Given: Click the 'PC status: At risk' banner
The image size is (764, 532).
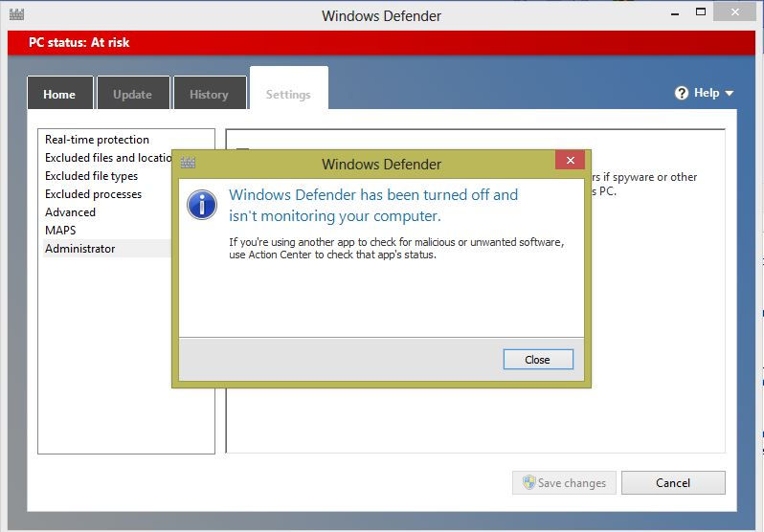Looking at the screenshot, I should click(x=381, y=42).
